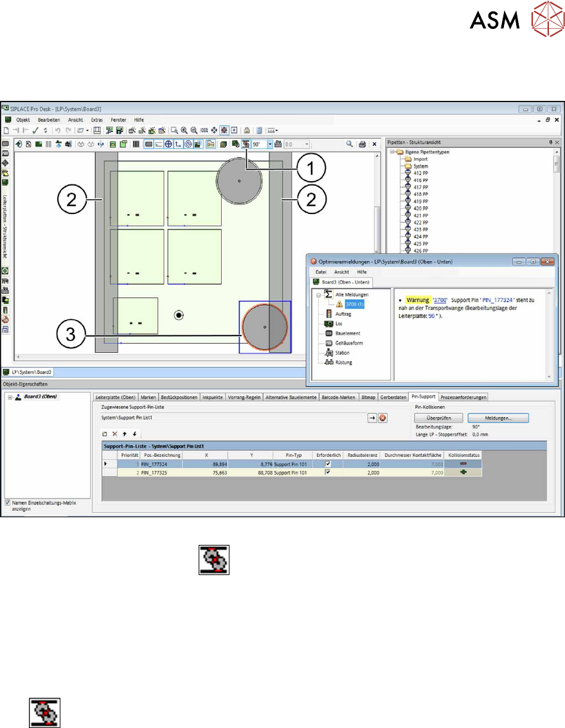Click the zoom 100% toolbar icon

[x=204, y=130]
